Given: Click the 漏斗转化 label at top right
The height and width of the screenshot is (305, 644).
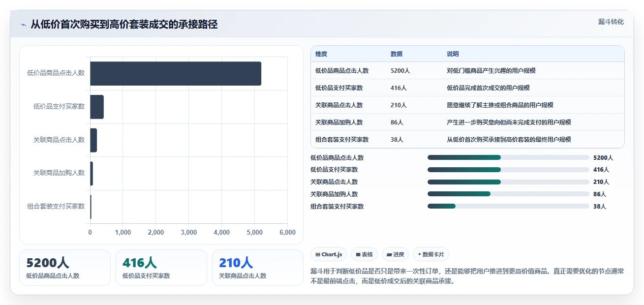Looking at the screenshot, I should pos(611,22).
